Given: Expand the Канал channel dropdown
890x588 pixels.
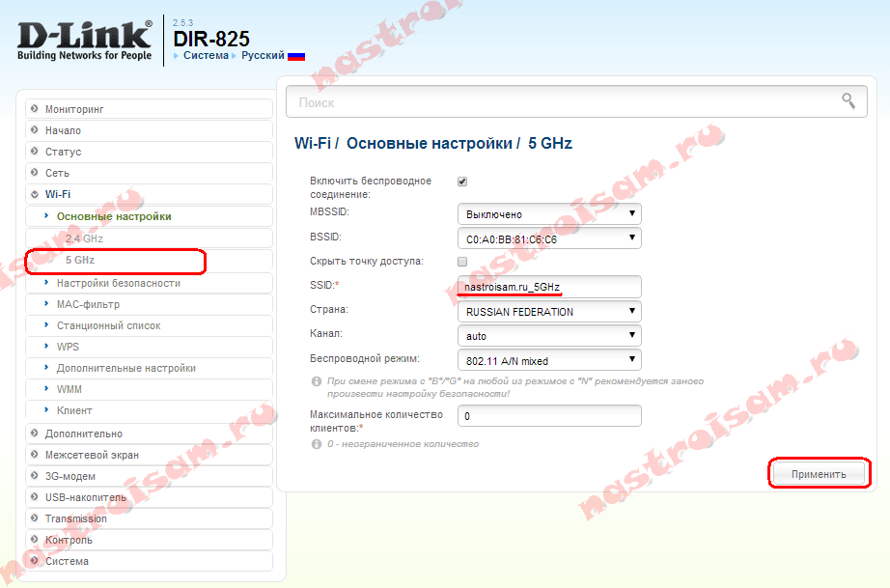Looking at the screenshot, I should (548, 336).
